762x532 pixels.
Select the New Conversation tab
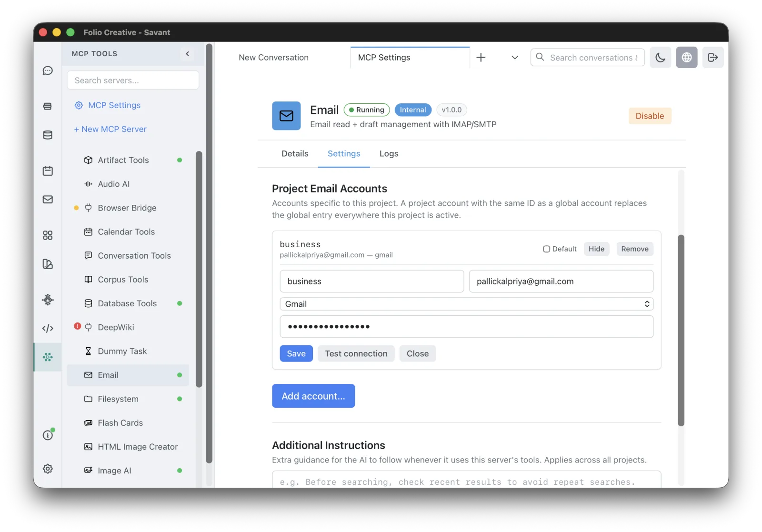point(273,58)
